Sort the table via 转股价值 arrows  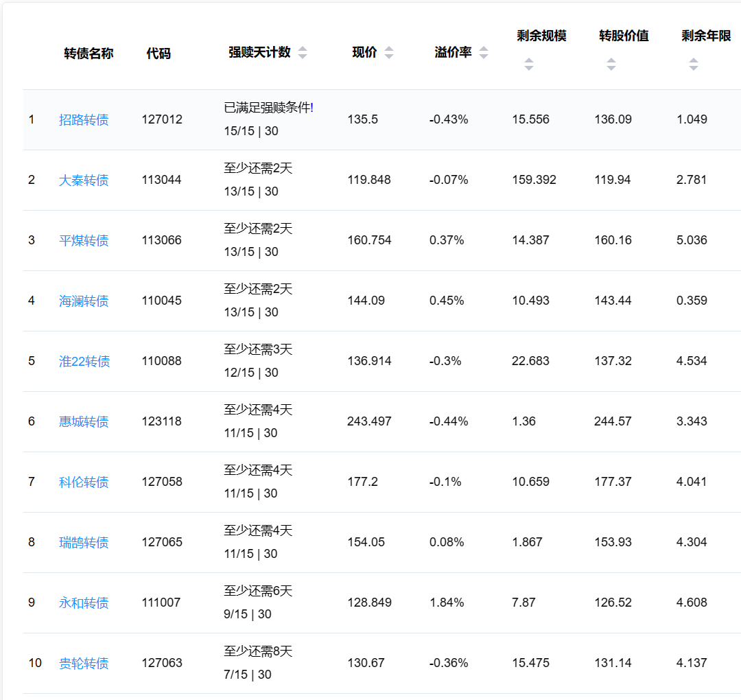(611, 65)
